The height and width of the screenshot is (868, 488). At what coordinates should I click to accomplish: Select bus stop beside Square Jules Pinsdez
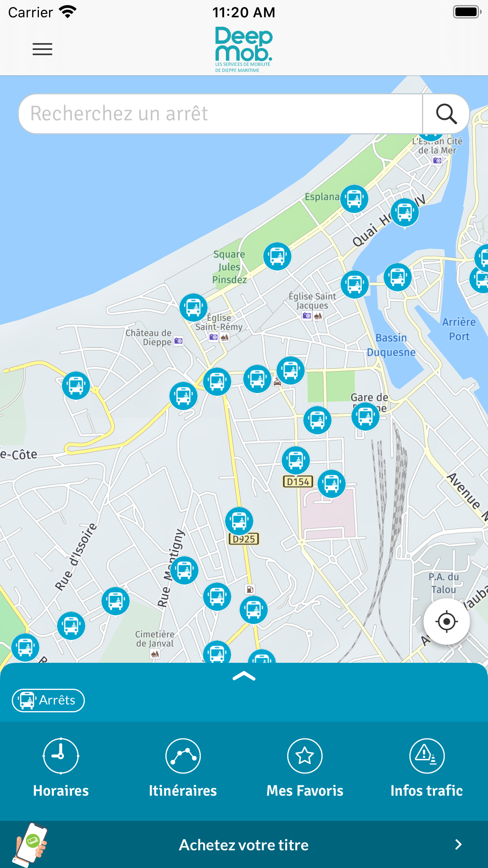[x=277, y=257]
